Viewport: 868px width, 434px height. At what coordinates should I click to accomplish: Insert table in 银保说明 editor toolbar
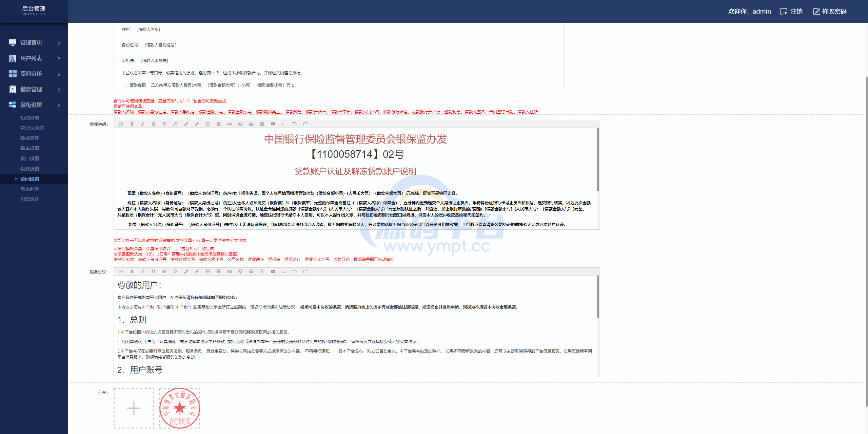pyautogui.click(x=262, y=124)
